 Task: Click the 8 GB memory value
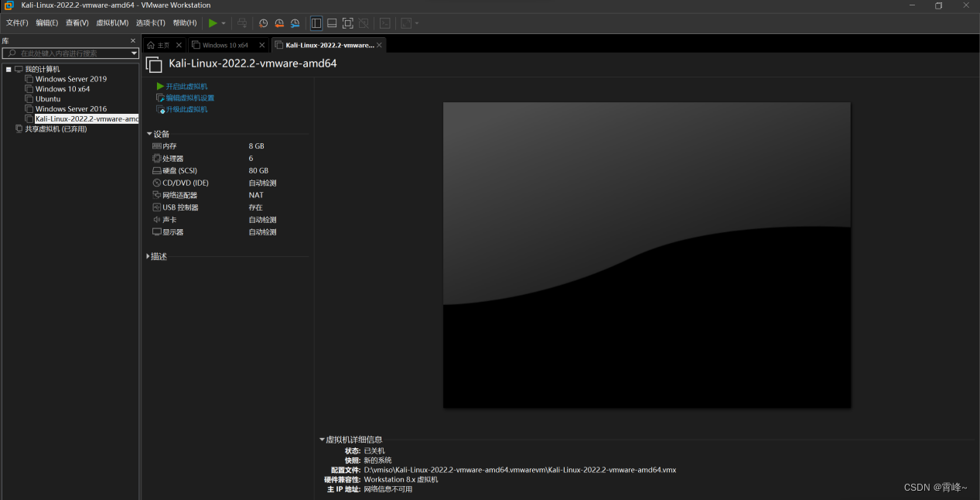pos(256,146)
